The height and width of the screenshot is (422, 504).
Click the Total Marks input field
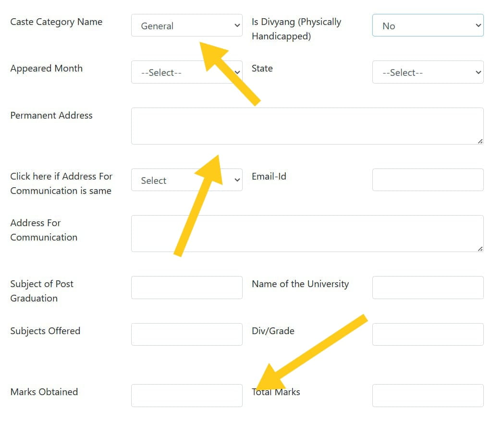pos(428,395)
